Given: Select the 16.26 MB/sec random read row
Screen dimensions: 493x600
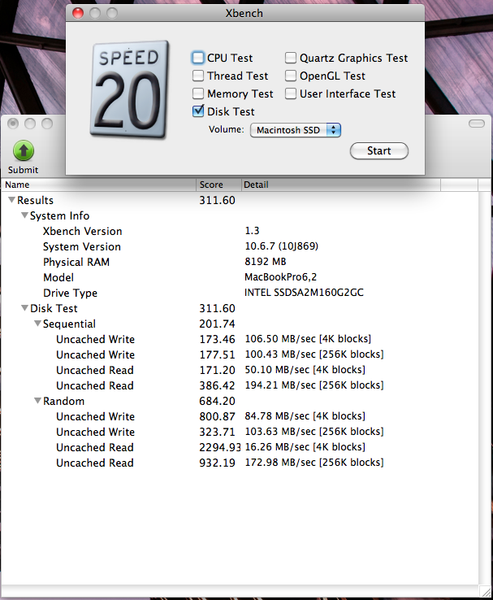Looking at the screenshot, I should click(x=240, y=447).
